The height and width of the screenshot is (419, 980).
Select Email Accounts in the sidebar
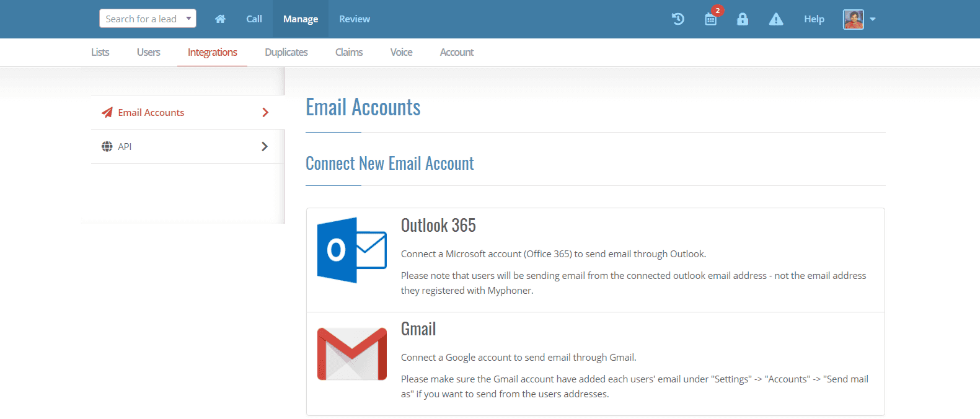click(187, 112)
